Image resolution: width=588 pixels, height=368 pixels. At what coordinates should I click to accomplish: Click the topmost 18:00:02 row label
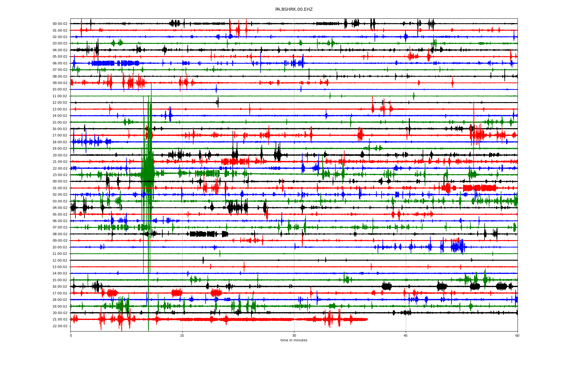point(60,142)
